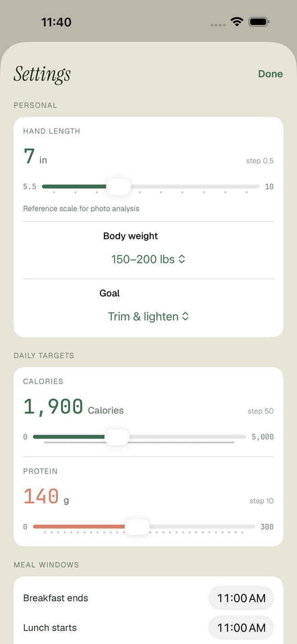Open the Trim & lighten goal picker
This screenshot has width=297, height=644.
click(x=148, y=316)
